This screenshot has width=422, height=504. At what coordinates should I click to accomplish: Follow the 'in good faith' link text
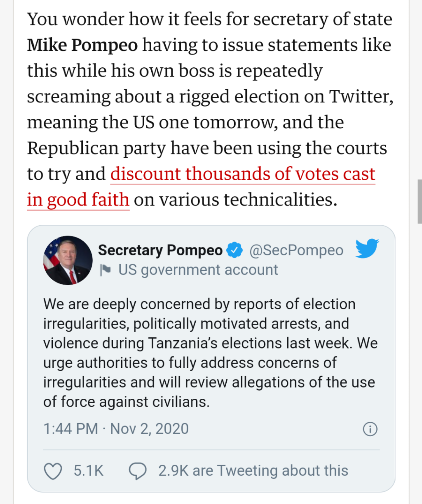pyautogui.click(x=78, y=200)
